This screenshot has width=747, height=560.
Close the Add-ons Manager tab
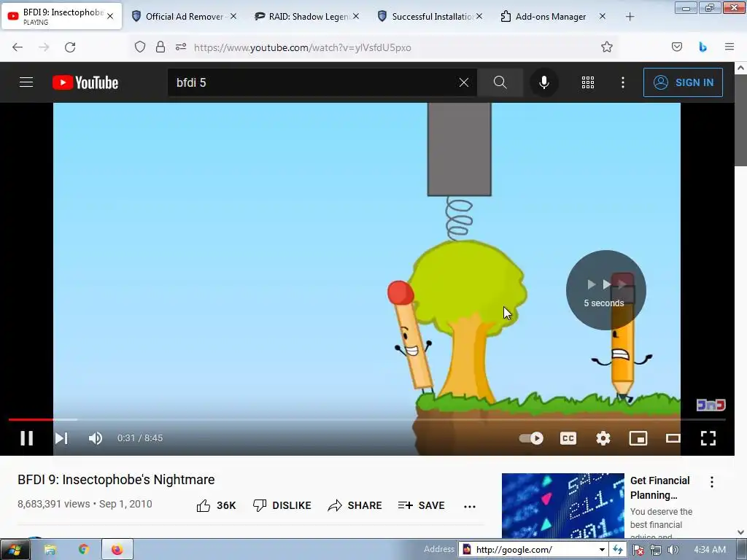602,16
